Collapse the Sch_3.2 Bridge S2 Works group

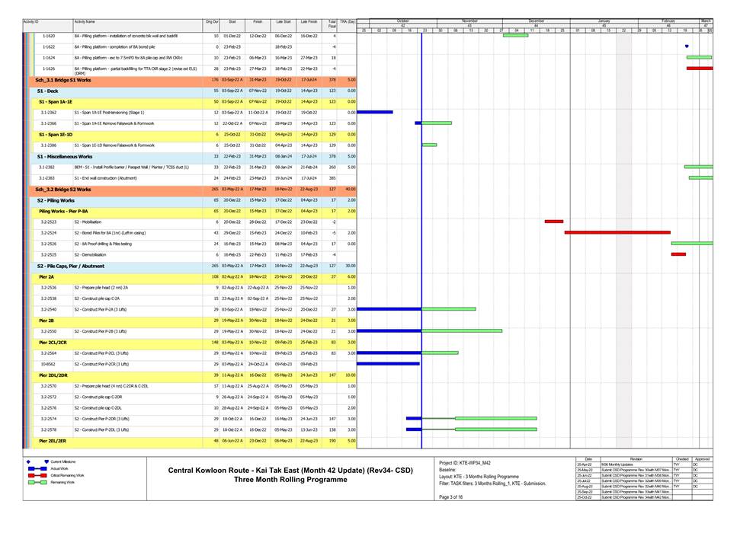click(x=62, y=189)
